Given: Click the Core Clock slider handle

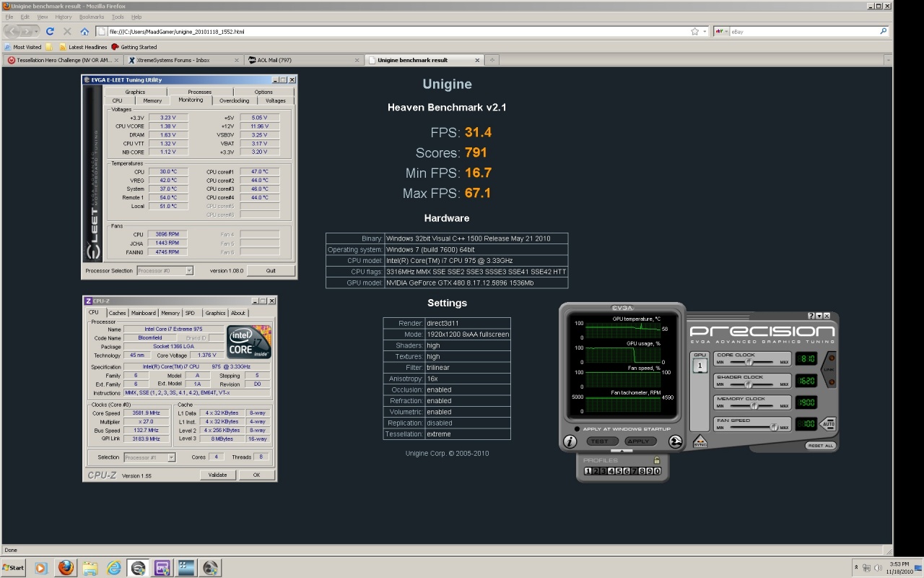Looking at the screenshot, I should (749, 362).
